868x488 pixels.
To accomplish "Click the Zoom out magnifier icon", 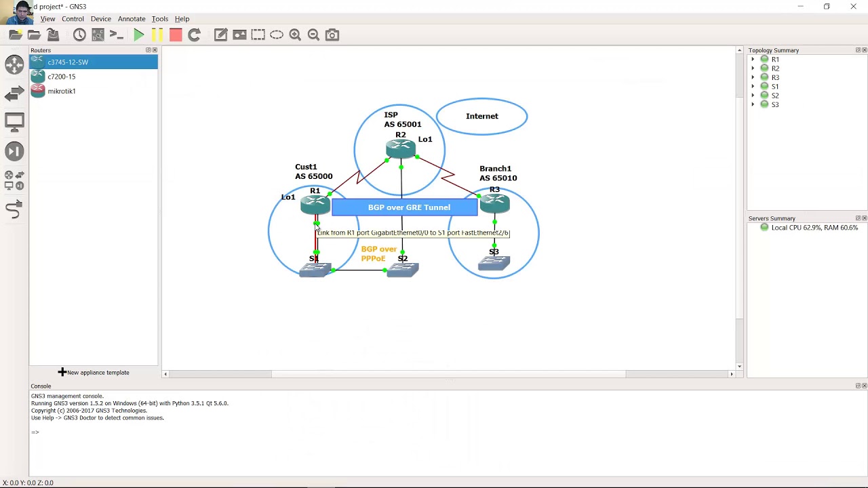I will (x=313, y=35).
